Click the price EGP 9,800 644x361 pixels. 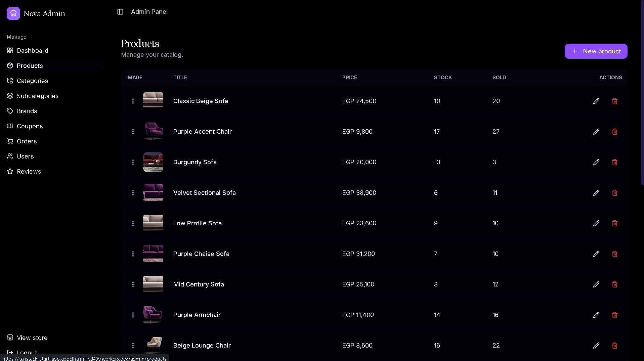357,132
